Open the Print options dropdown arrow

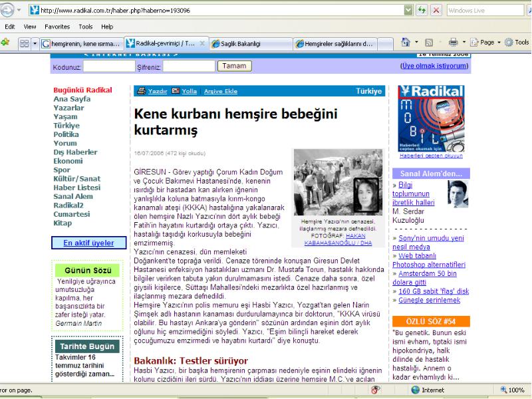(x=464, y=43)
